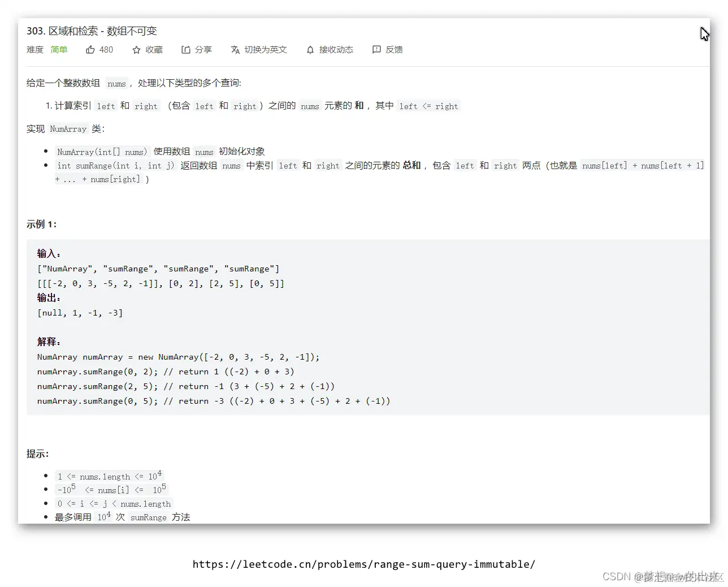Image resolution: width=728 pixels, height=587 pixels.
Task: Click the problem title 303. 区域和检索
Action: click(x=92, y=31)
